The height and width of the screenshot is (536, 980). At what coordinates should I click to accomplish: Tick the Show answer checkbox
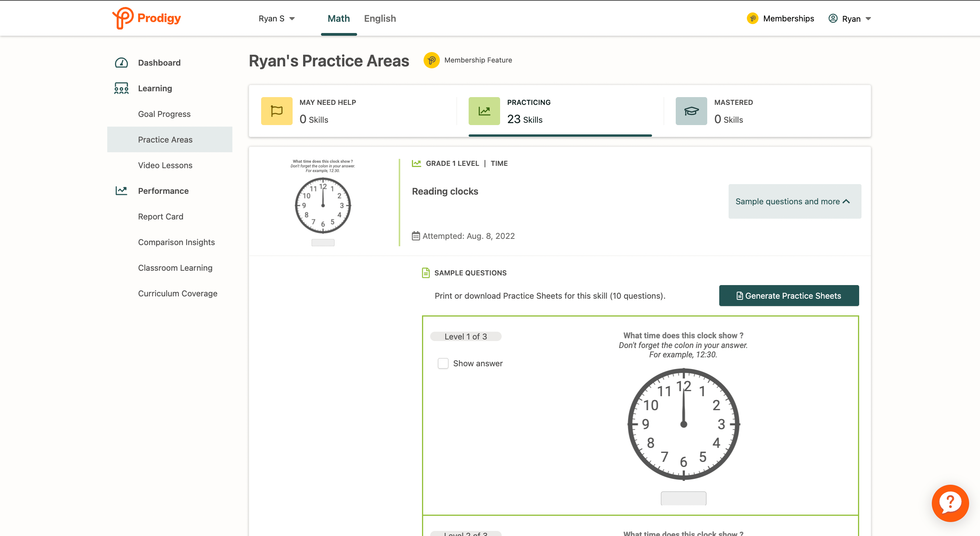point(443,364)
